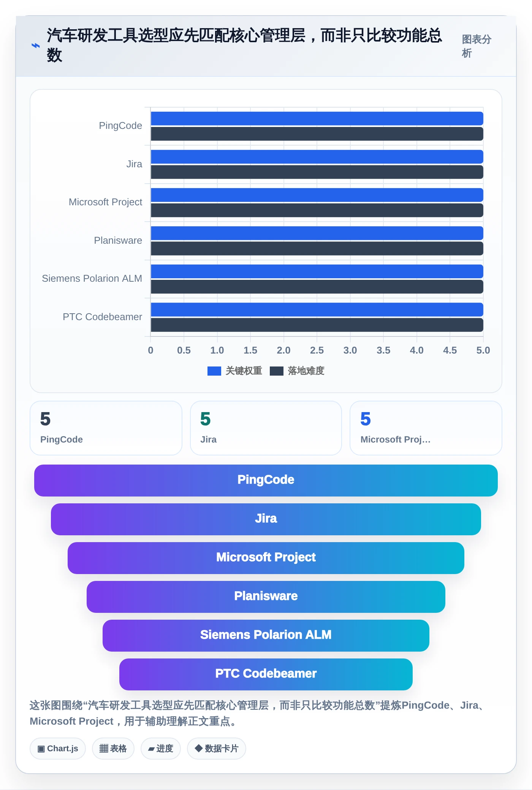Image resolution: width=532 pixels, height=790 pixels.
Task: Click PTC Codebeamer's blue chart bar
Action: [x=317, y=309]
